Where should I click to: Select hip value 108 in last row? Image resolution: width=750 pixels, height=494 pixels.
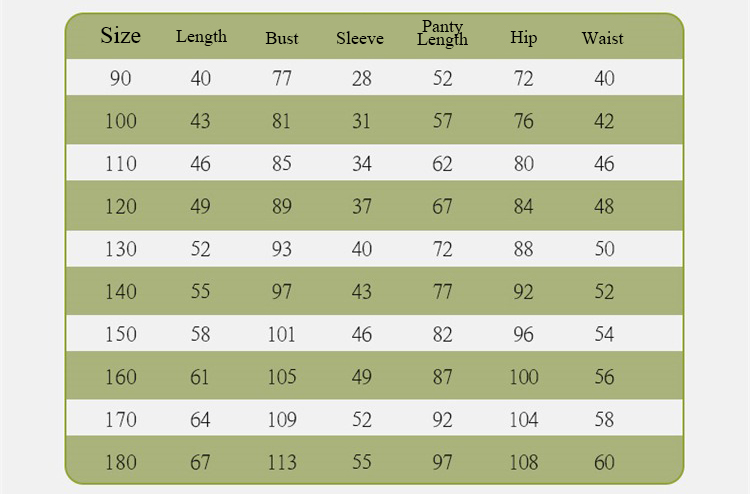tap(524, 462)
